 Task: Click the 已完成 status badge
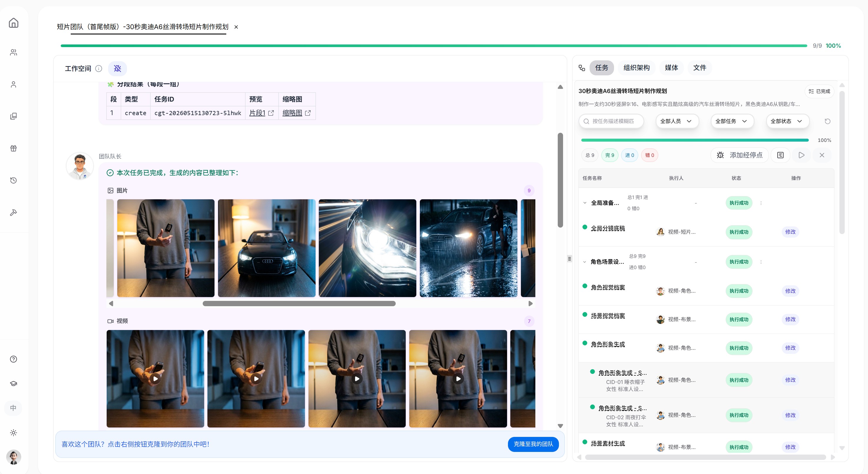click(x=819, y=91)
